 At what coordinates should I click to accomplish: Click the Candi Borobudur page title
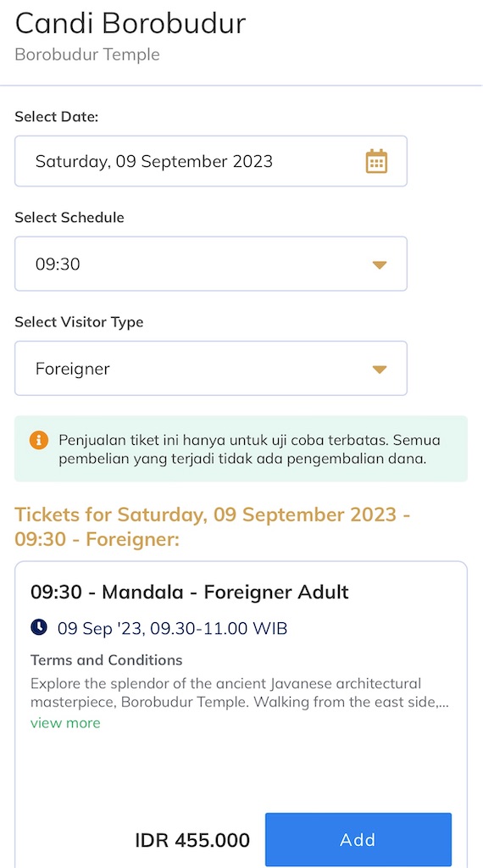click(130, 25)
